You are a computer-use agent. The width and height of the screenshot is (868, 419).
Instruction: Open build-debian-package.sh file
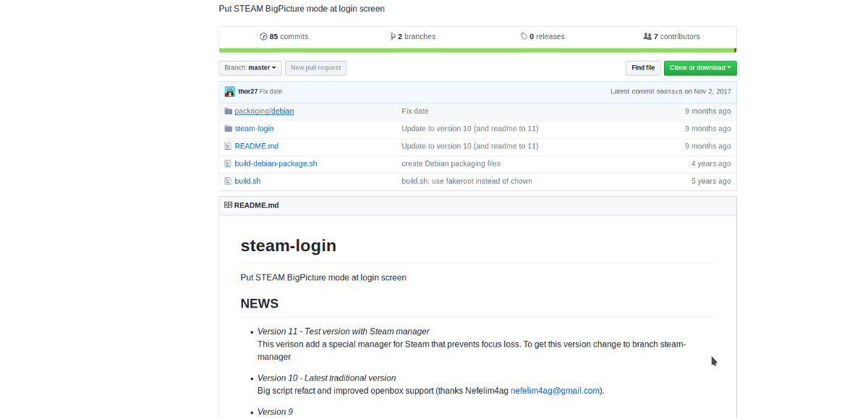276,164
